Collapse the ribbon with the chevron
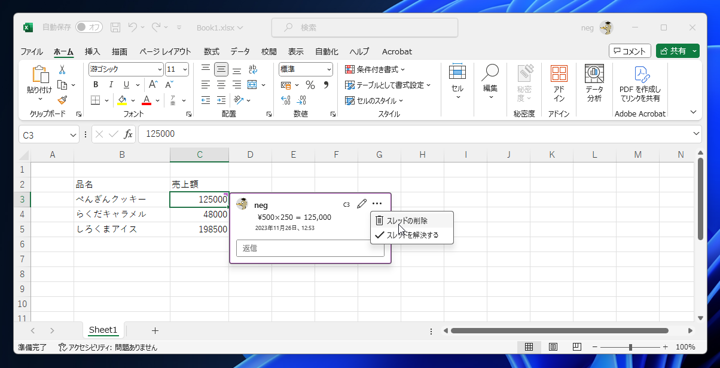Image resolution: width=720 pixels, height=368 pixels. [x=693, y=112]
